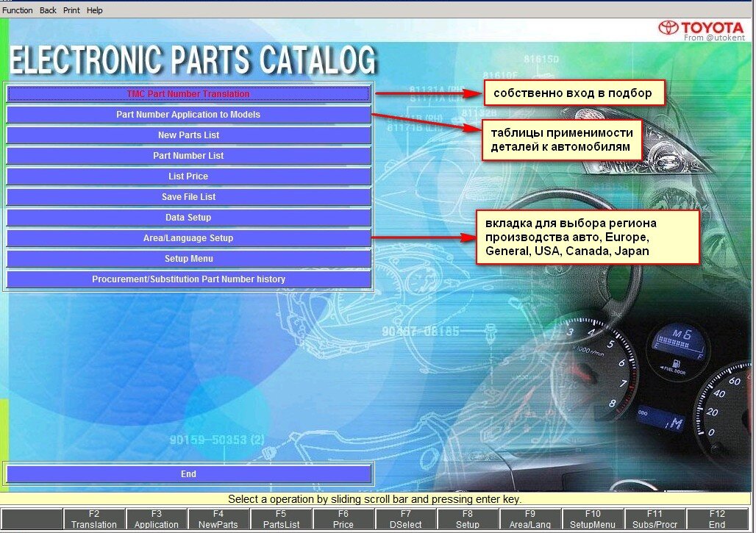Click the 'Select a operation' status message

click(374, 499)
